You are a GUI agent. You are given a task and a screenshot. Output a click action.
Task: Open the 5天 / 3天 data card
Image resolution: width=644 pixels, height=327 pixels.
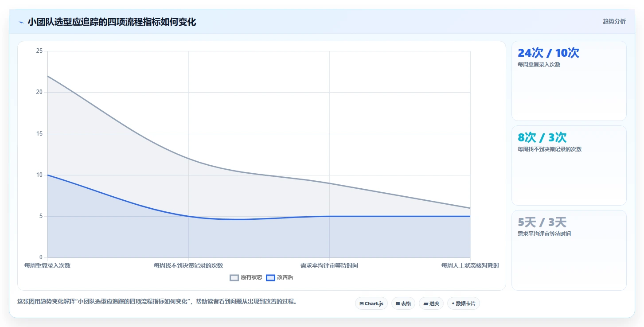pos(569,250)
